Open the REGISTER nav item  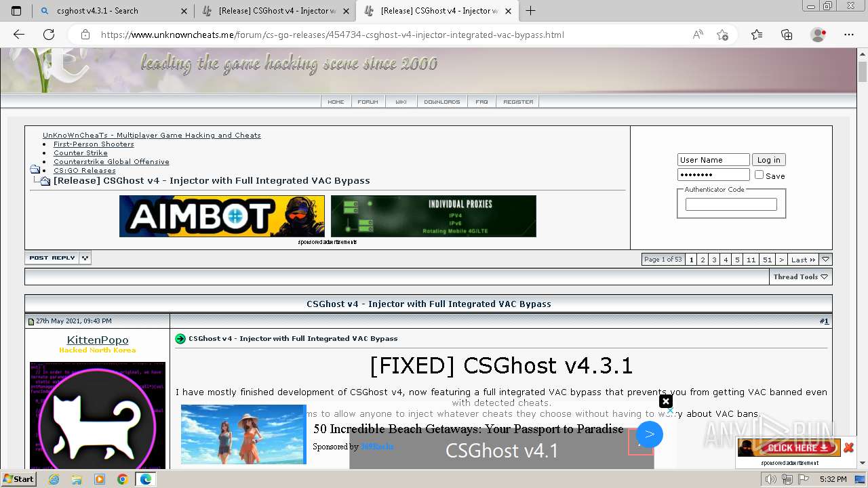(x=518, y=102)
